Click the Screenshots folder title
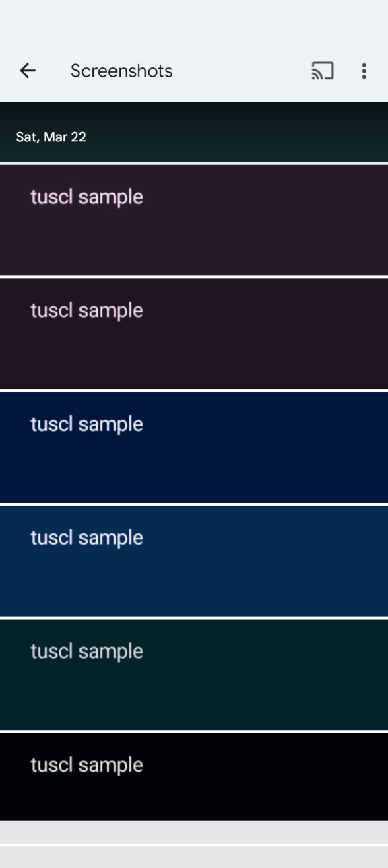Viewport: 388px width, 868px height. (122, 71)
